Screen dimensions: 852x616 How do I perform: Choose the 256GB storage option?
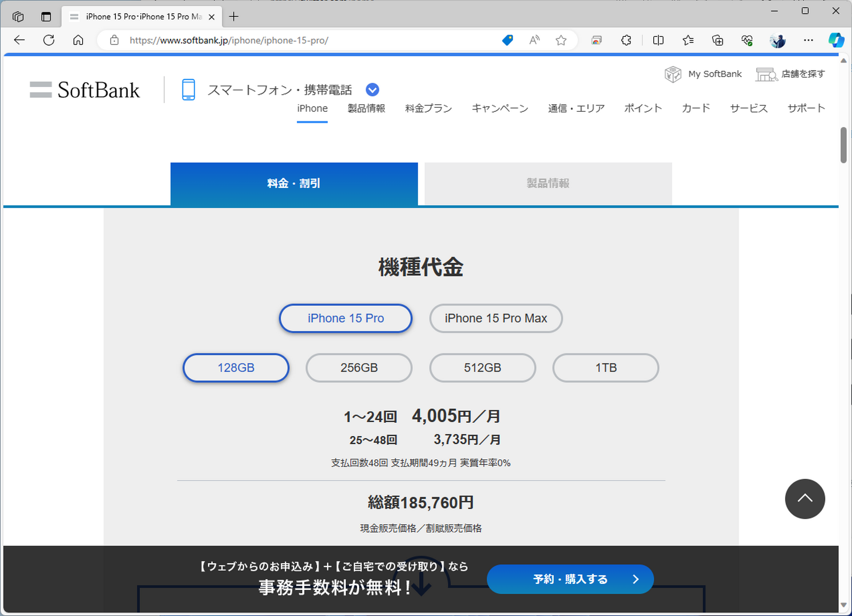(359, 367)
